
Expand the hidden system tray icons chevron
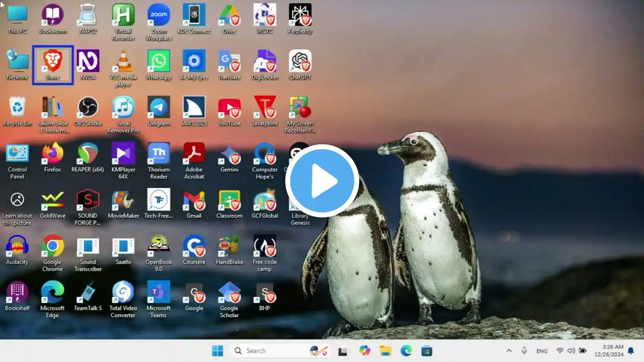[x=509, y=351]
